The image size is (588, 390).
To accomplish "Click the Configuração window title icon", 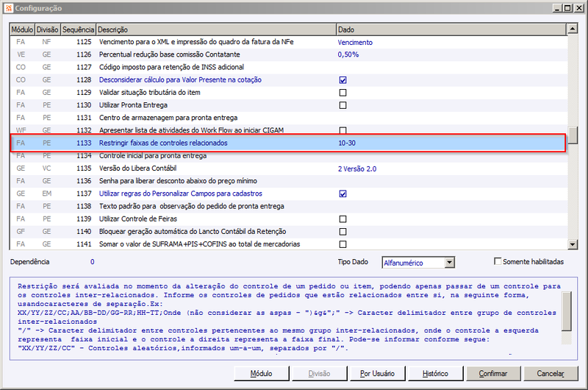I will 9,8.
